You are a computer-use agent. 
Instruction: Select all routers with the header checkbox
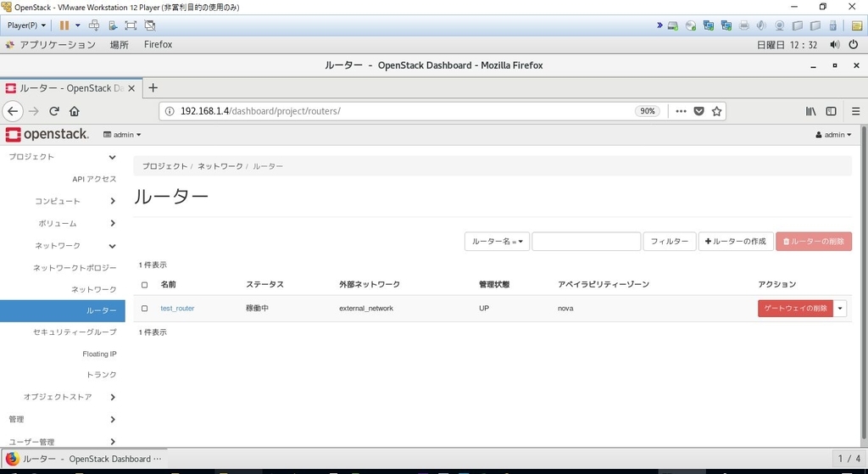(x=144, y=285)
